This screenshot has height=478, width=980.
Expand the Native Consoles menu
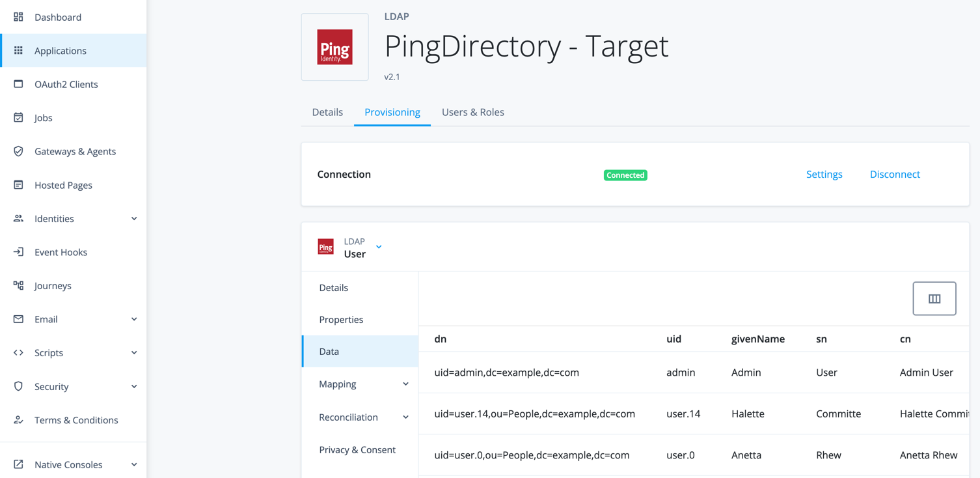coord(134,463)
